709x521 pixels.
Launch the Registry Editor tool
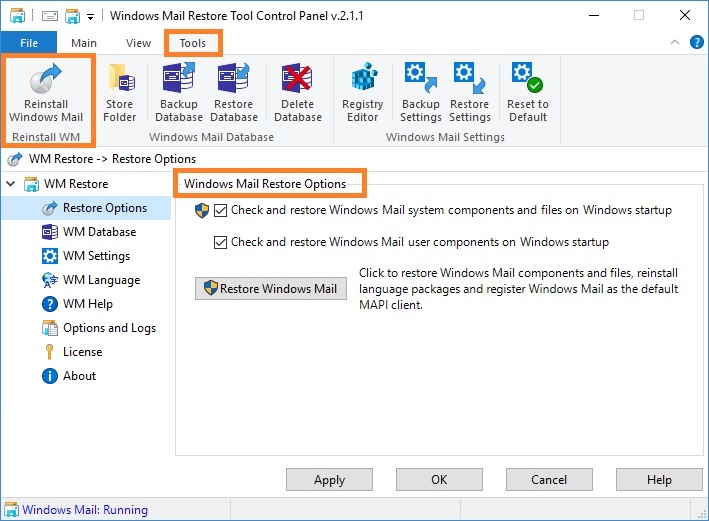[x=363, y=93]
